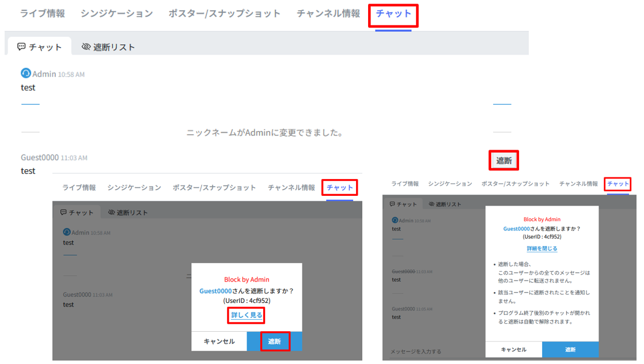Click Guest0000 11:03 AM in the undimmed chat

(x=54, y=157)
